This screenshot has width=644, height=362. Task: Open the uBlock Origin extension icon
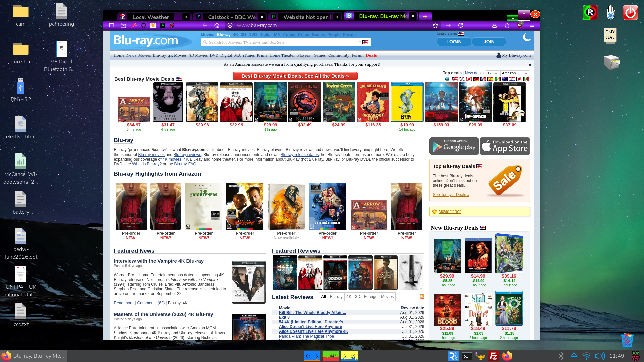click(520, 25)
